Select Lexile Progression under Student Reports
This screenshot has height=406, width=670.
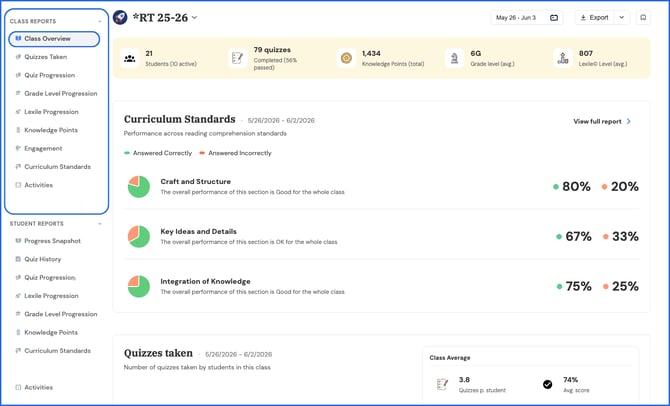tap(51, 296)
